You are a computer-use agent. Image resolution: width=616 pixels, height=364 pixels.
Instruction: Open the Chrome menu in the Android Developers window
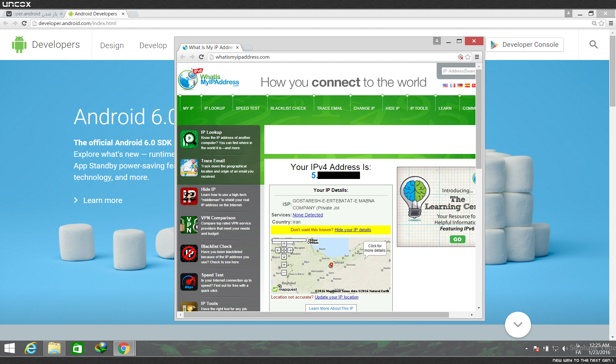(611, 23)
